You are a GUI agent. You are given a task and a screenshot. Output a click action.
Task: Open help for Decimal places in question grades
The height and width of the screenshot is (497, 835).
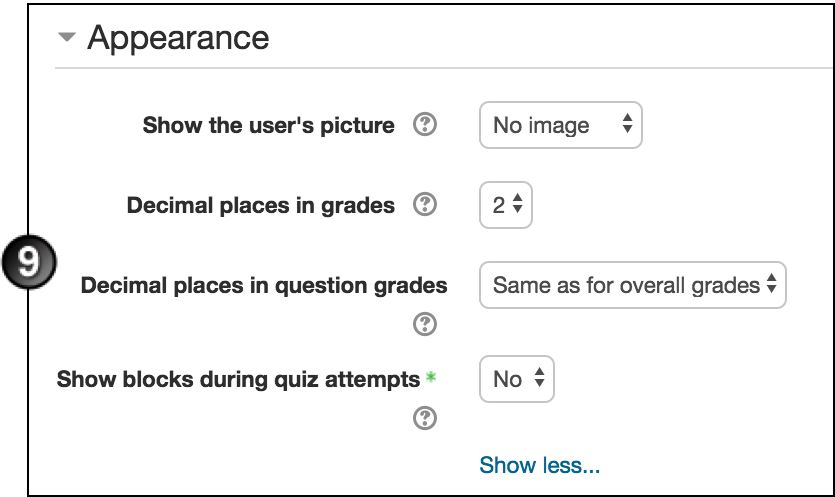[x=425, y=324]
